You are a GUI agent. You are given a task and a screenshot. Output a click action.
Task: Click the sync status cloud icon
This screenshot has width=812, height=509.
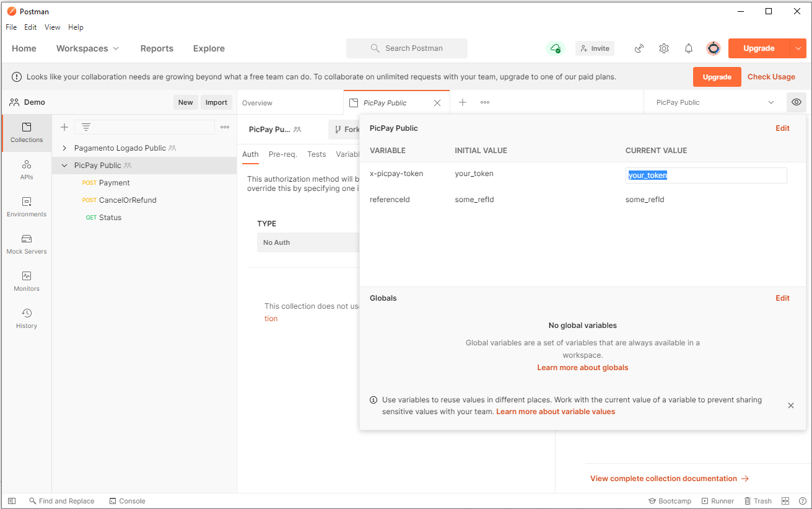coord(556,48)
